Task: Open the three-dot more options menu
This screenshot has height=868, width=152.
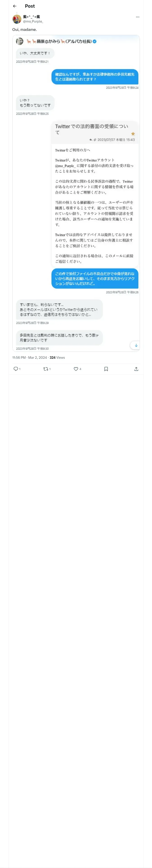Action: [x=138, y=17]
